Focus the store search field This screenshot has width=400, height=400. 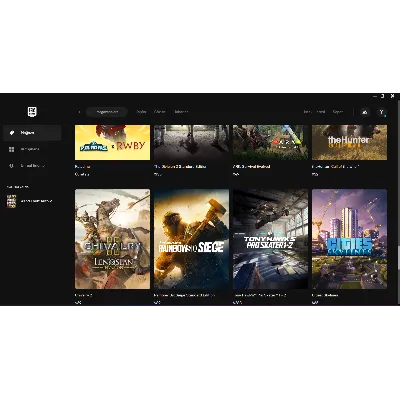point(107,112)
